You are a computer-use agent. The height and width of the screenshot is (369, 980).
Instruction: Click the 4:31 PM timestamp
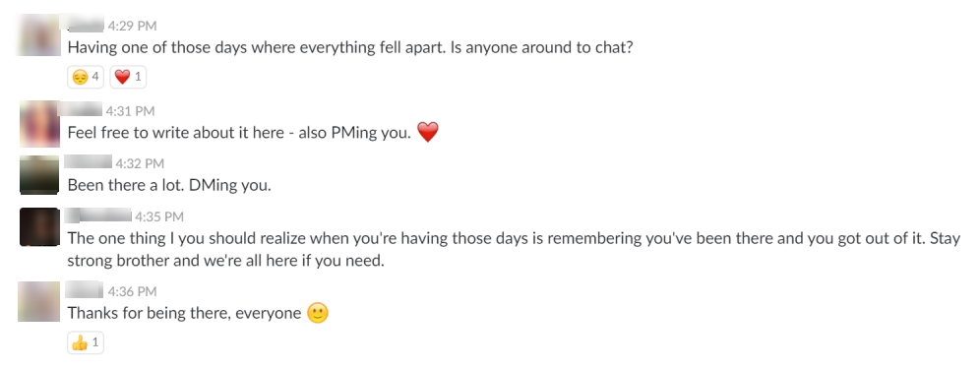tap(130, 111)
